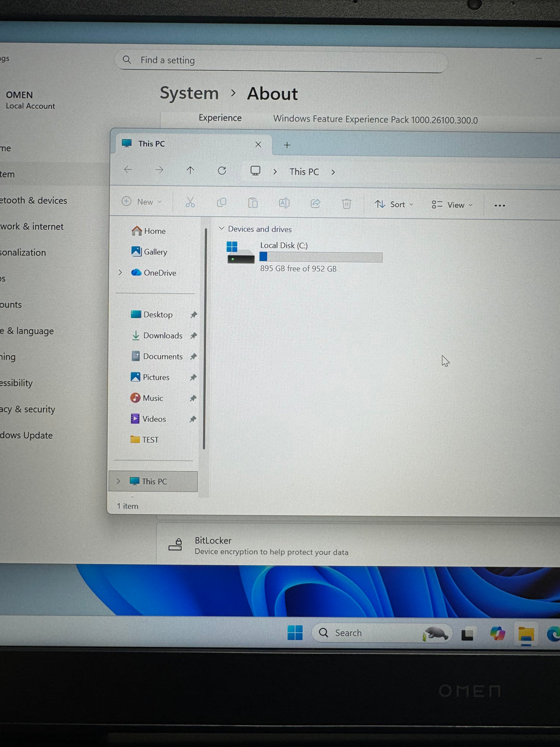Open the Sort dropdown menu

[394, 204]
